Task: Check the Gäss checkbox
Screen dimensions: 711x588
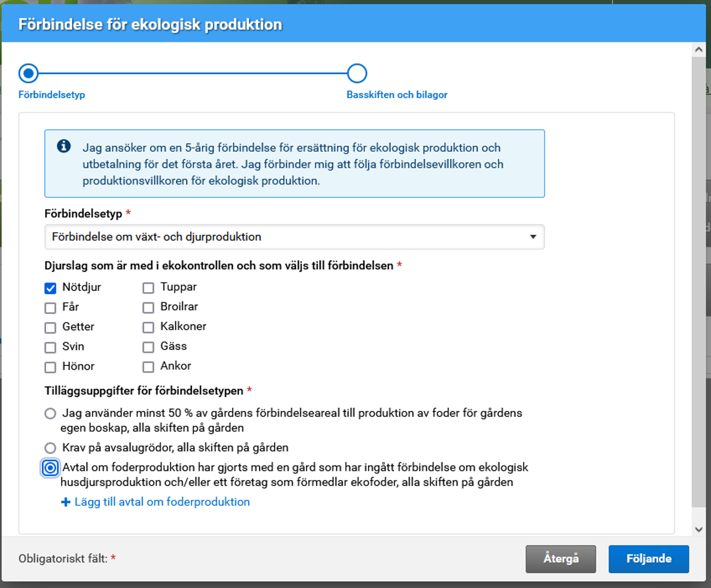Action: tap(148, 347)
